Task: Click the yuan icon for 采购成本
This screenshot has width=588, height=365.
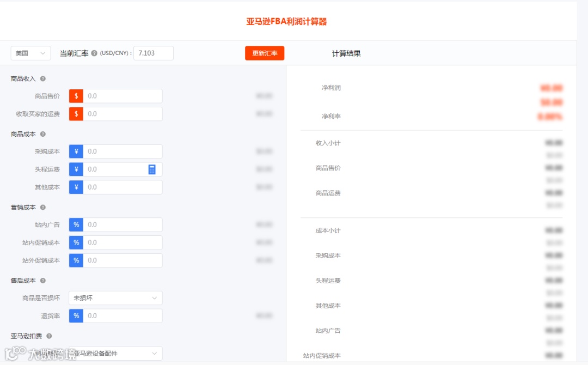Action: click(x=76, y=151)
